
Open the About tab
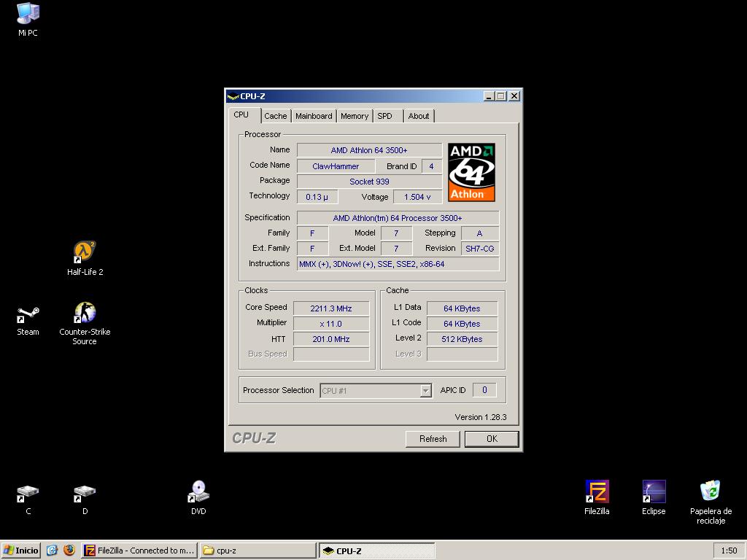(418, 116)
